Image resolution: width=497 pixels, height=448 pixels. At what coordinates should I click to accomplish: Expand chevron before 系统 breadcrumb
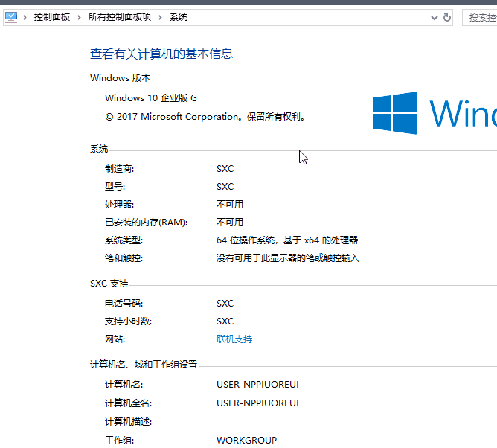[160, 17]
